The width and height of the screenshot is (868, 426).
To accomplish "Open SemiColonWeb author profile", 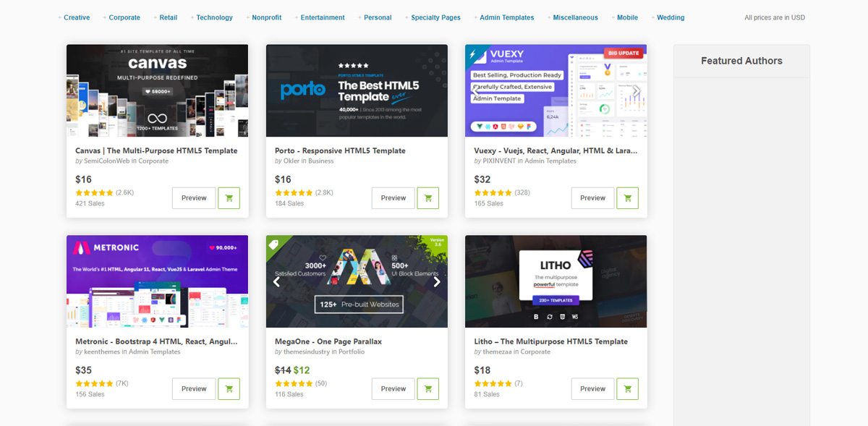I will [x=106, y=161].
